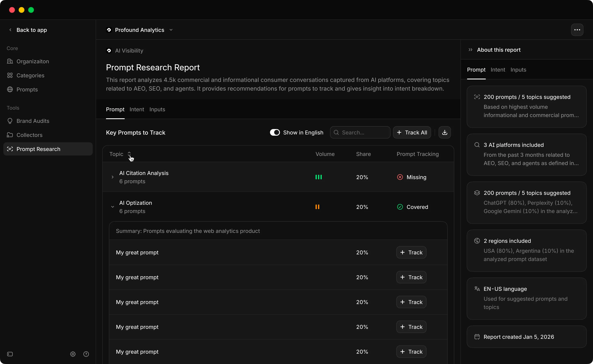Click the globe icon in regions card
This screenshot has height=364, width=593.
click(477, 241)
